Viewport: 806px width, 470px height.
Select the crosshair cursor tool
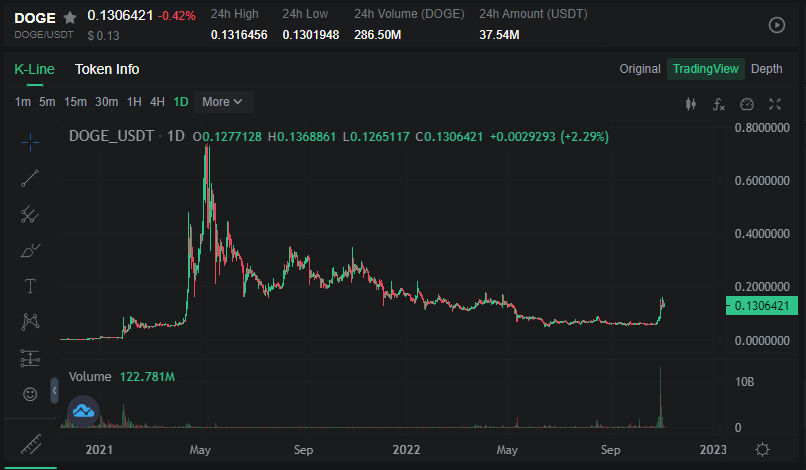point(30,142)
